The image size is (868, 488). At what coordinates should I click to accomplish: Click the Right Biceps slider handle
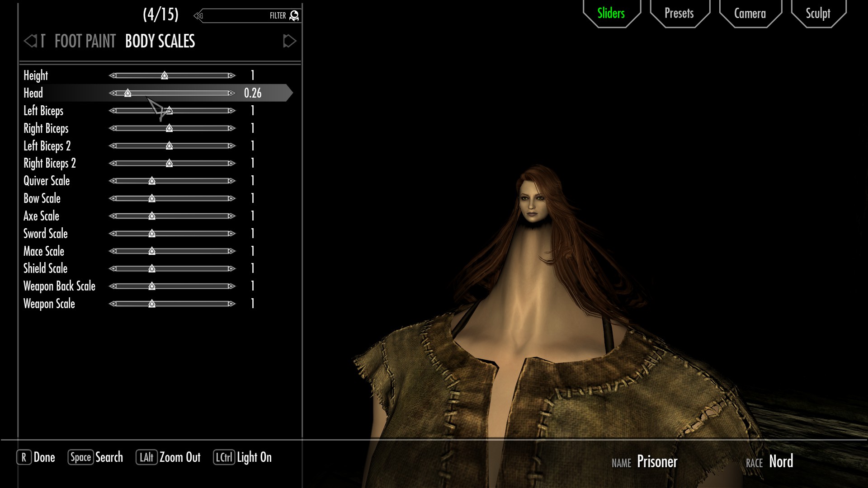pyautogui.click(x=169, y=128)
